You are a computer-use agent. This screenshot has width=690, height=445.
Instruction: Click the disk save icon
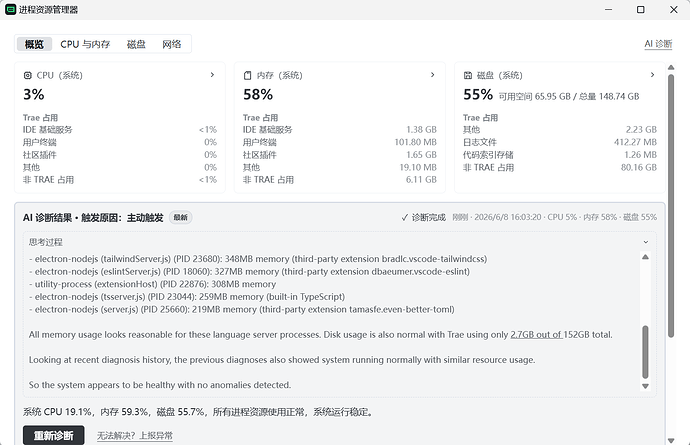[468, 75]
